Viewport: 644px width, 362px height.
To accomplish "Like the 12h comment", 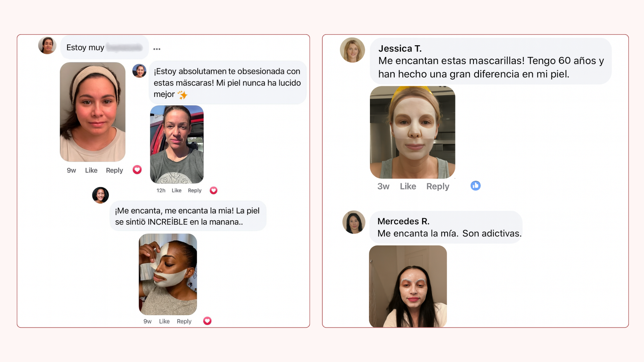I will [x=176, y=190].
